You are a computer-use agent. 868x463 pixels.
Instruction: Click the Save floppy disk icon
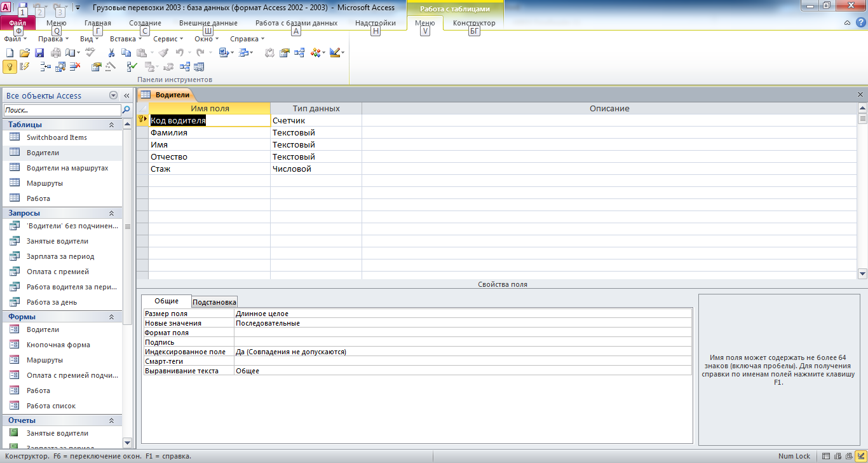[39, 53]
